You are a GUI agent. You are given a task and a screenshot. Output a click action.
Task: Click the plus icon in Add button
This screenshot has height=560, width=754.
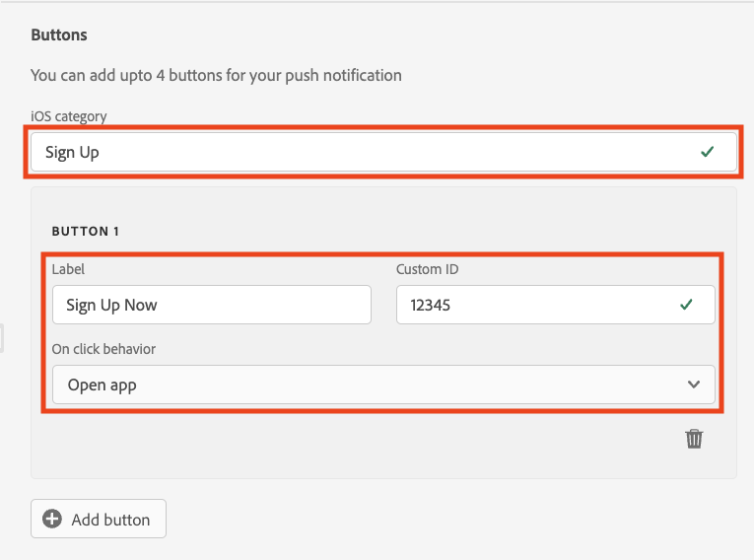pos(52,519)
